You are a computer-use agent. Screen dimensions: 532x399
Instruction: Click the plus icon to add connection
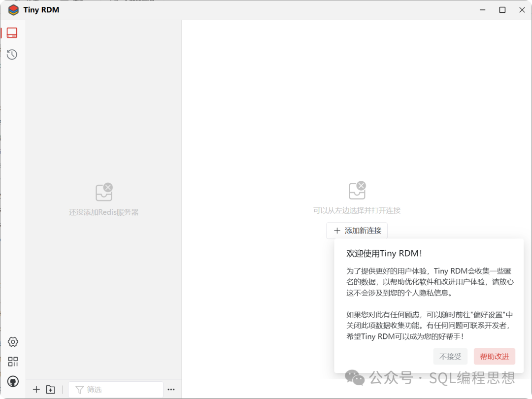tap(36, 390)
